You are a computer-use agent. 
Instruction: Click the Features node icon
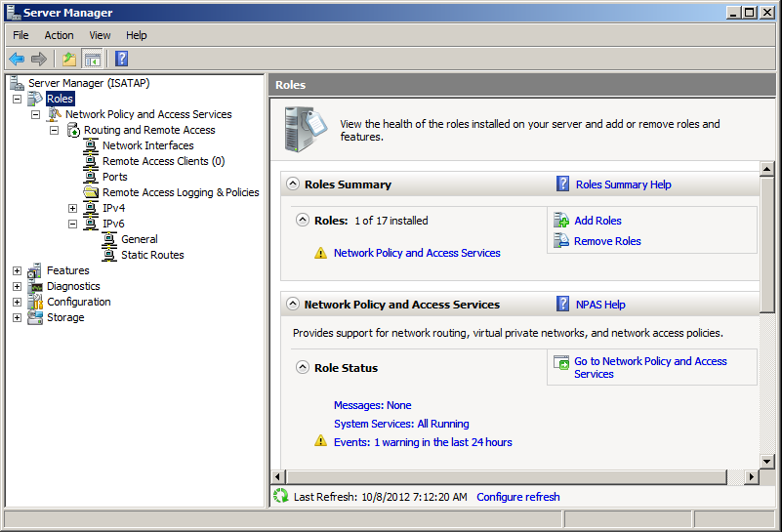35,270
